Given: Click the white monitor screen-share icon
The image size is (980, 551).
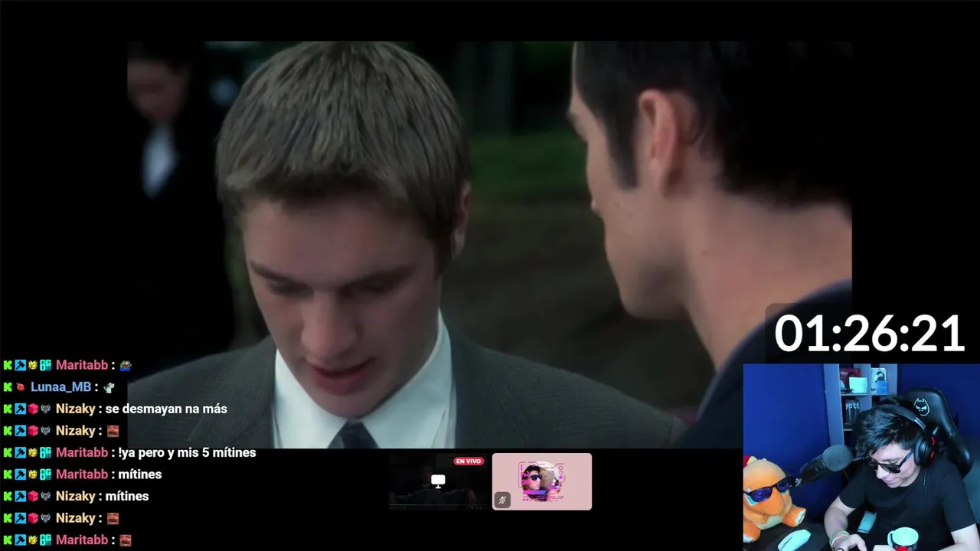Looking at the screenshot, I should (x=438, y=481).
